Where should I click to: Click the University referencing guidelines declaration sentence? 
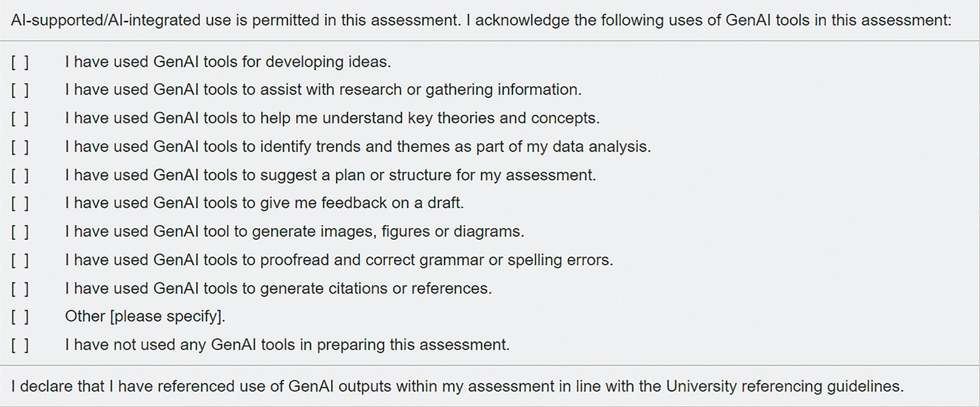click(x=457, y=386)
